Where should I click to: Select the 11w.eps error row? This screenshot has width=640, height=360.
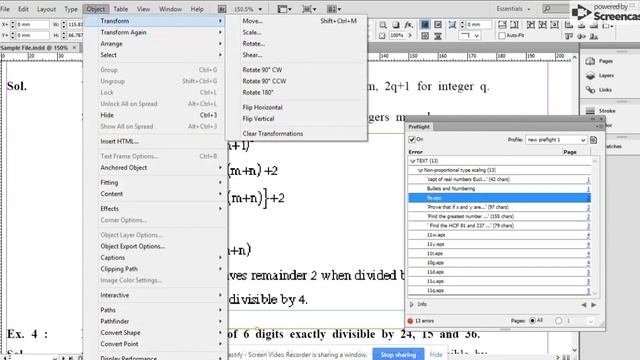pyautogui.click(x=499, y=235)
